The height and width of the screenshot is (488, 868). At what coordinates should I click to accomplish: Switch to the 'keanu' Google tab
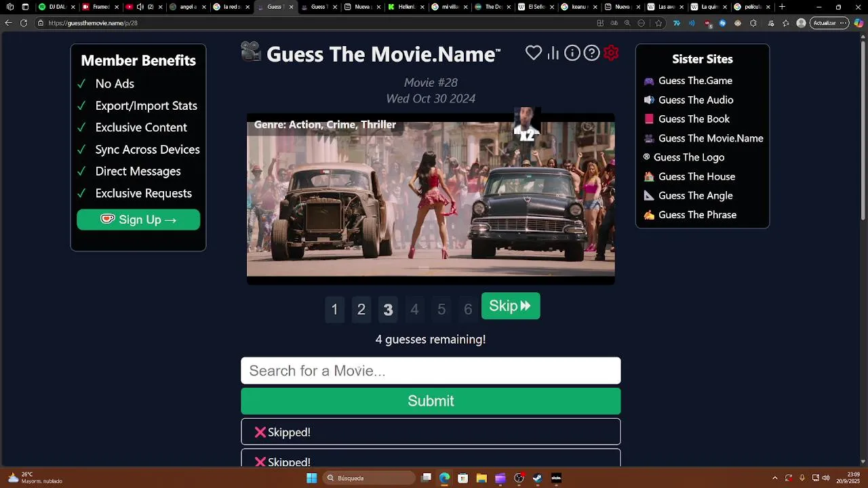click(578, 7)
